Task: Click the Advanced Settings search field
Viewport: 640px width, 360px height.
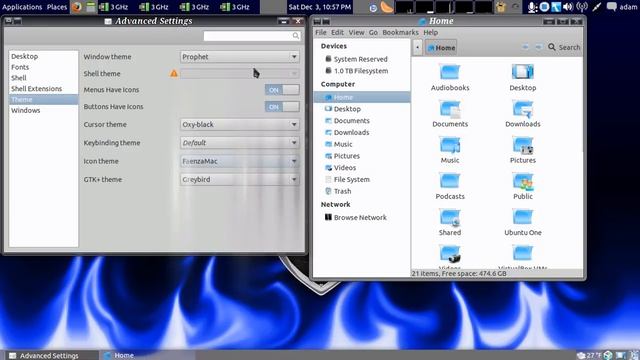Action: pyautogui.click(x=252, y=36)
